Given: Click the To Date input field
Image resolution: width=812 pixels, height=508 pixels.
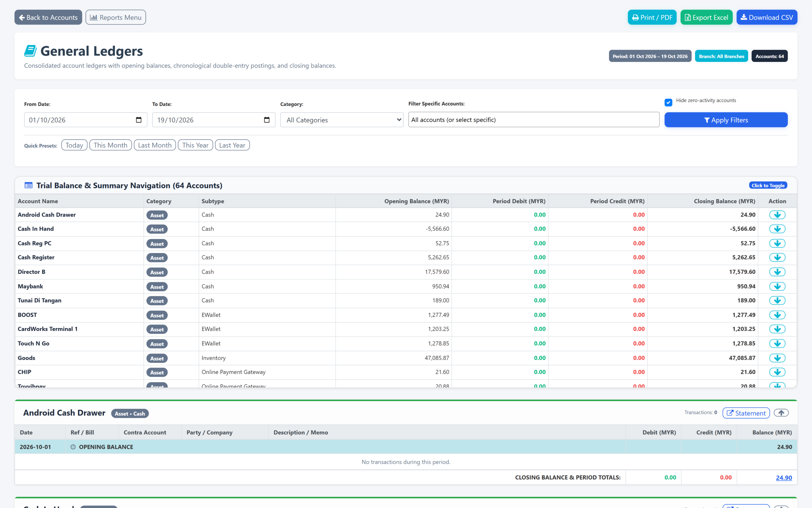Looking at the screenshot, I should [x=214, y=120].
